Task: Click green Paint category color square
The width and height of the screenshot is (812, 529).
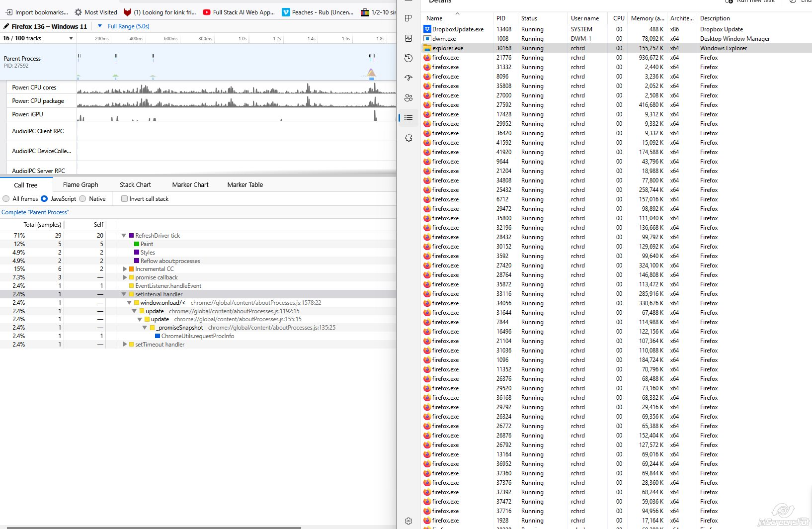Action: 137,244
